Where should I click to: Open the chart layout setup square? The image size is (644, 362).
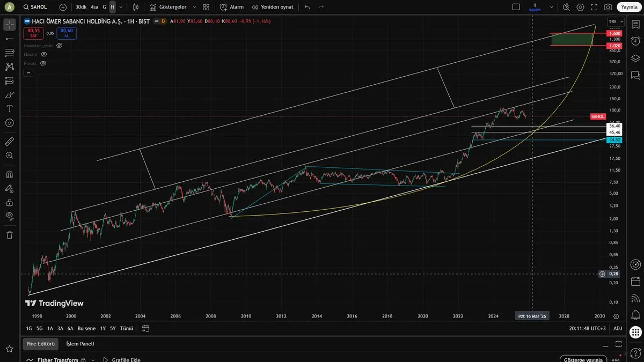coord(516,7)
